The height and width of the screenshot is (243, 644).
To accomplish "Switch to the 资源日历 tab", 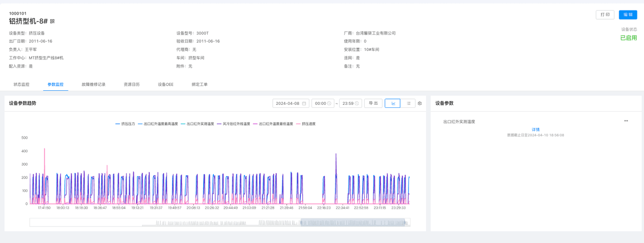I will pos(132,85).
